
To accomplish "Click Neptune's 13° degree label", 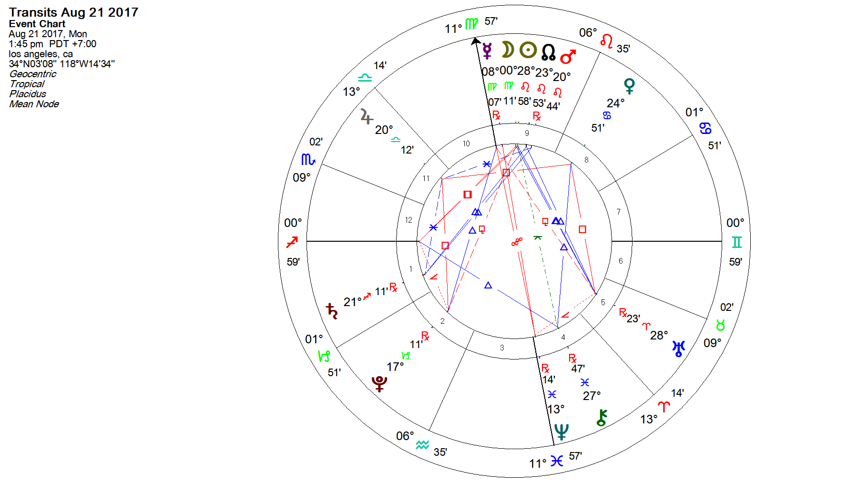I will tap(556, 409).
